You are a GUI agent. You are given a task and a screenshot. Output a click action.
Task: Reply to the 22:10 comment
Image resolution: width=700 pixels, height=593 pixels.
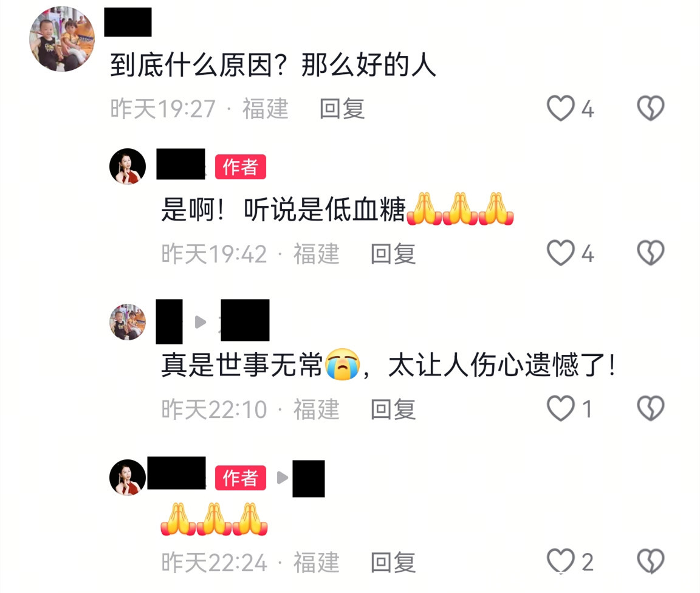click(x=393, y=409)
